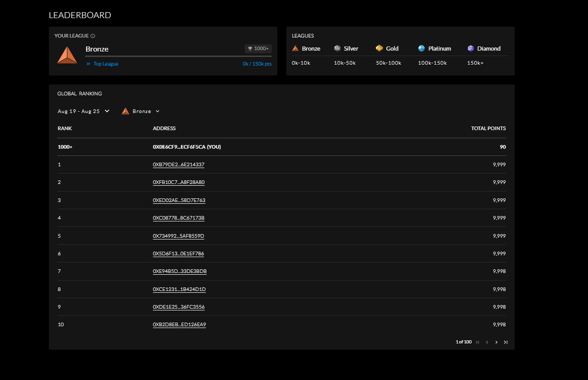This screenshot has width=588, height=380.
Task: Click your total points value 90
Action: point(503,147)
